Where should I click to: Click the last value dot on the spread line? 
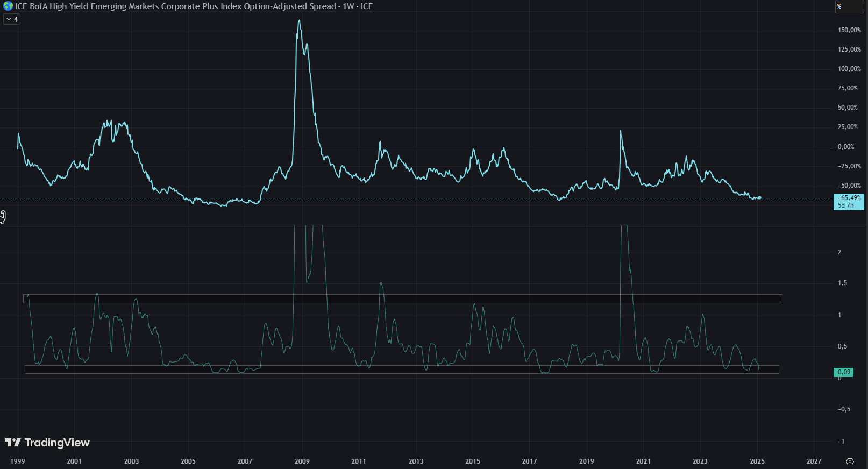point(759,197)
